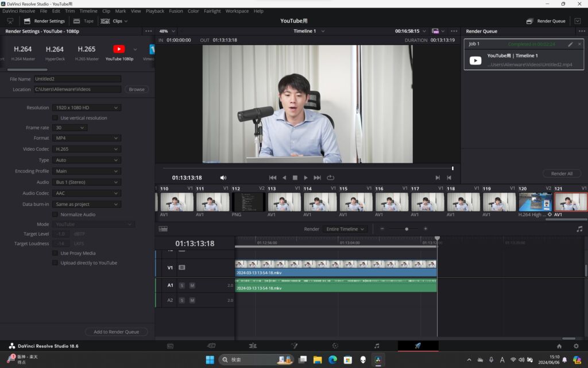Play timeline in reverse
Screen dimensions: 588x368
(284, 178)
